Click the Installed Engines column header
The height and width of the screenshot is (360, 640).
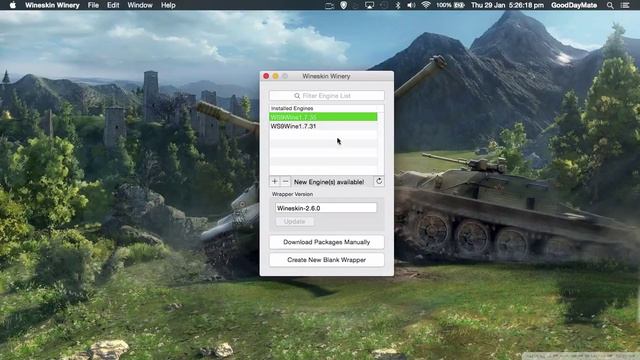pyautogui.click(x=327, y=108)
